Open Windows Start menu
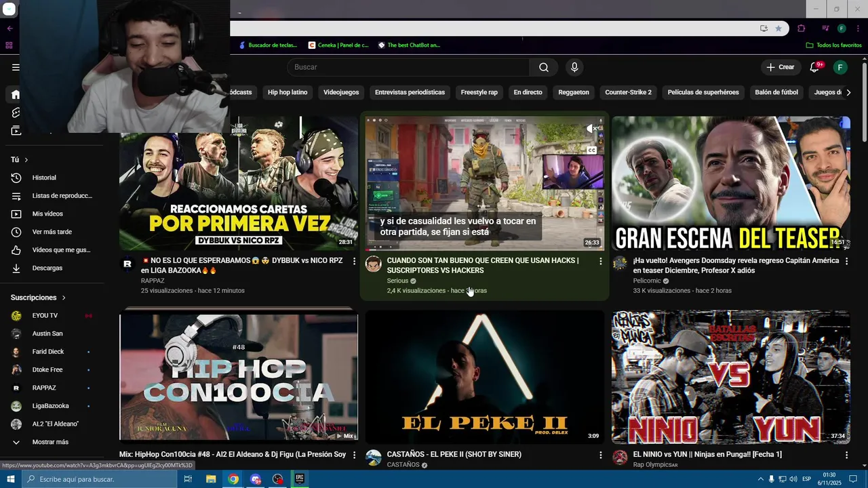This screenshot has width=868, height=488. 10,479
